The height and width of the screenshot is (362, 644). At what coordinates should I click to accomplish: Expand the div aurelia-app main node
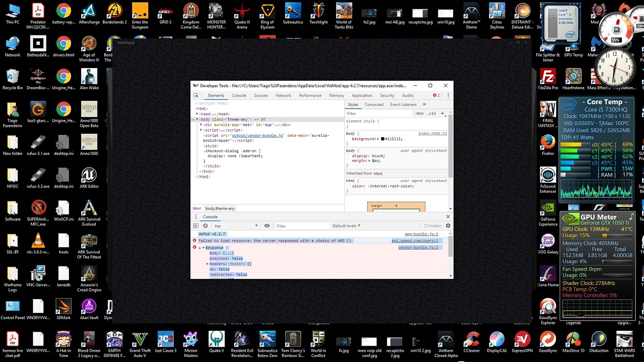[201, 125]
